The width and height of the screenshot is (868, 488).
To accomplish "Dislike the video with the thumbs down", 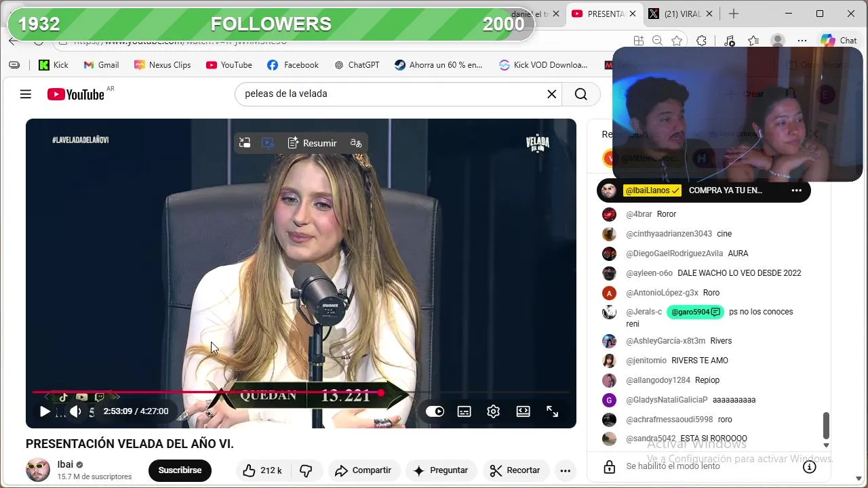I will click(306, 470).
